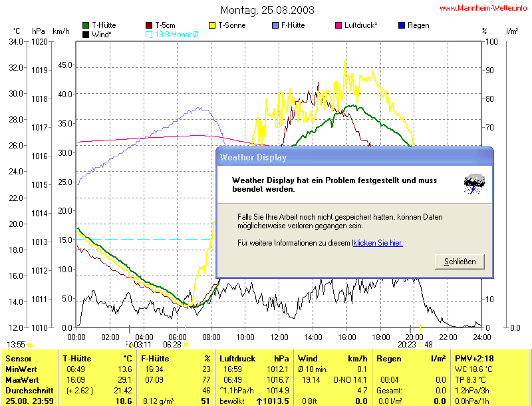Click the pink Luftdruck legend swatch
The height and width of the screenshot is (406, 532).
(x=338, y=25)
